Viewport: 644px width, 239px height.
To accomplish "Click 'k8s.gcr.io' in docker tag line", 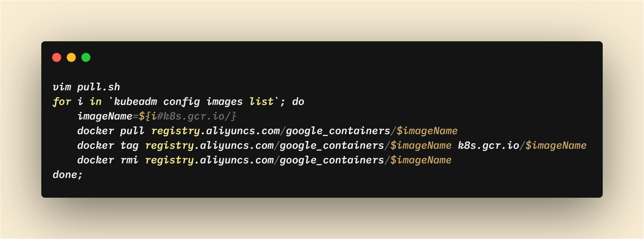I will click(489, 145).
